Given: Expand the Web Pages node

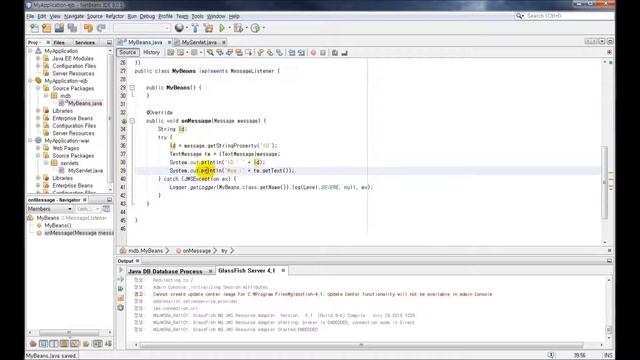Looking at the screenshot, I should point(38,148).
